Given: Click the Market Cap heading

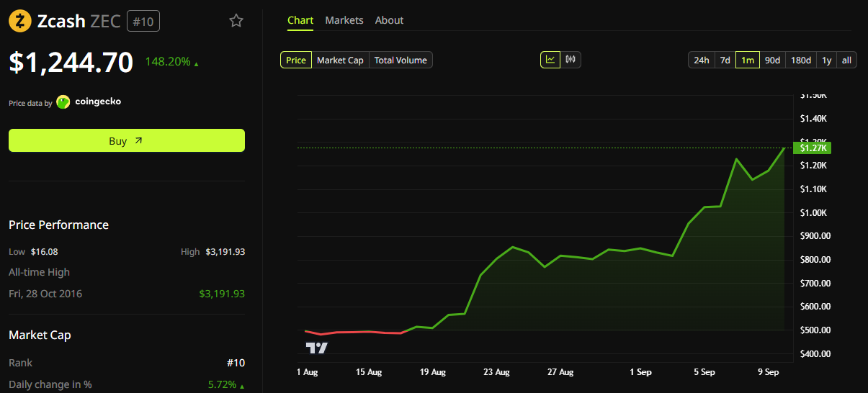Looking at the screenshot, I should pos(40,335).
